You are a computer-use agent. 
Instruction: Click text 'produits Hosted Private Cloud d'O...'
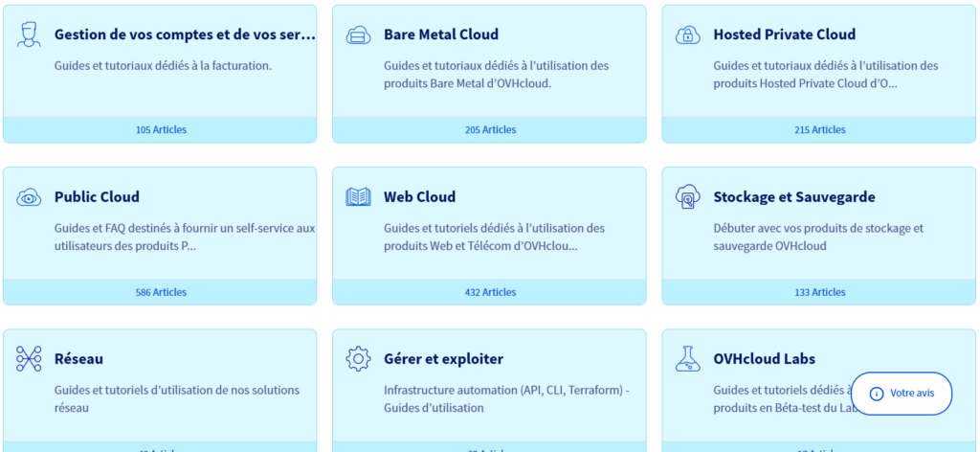tap(805, 83)
